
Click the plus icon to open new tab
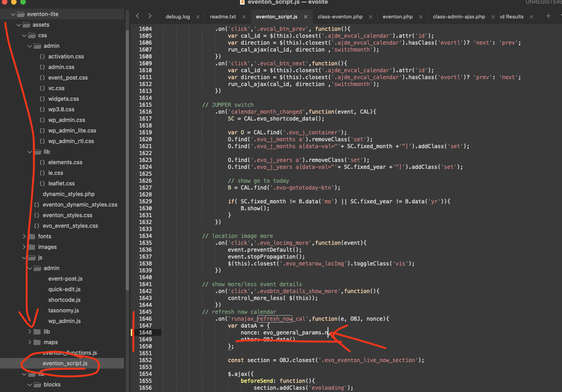pyautogui.click(x=548, y=16)
